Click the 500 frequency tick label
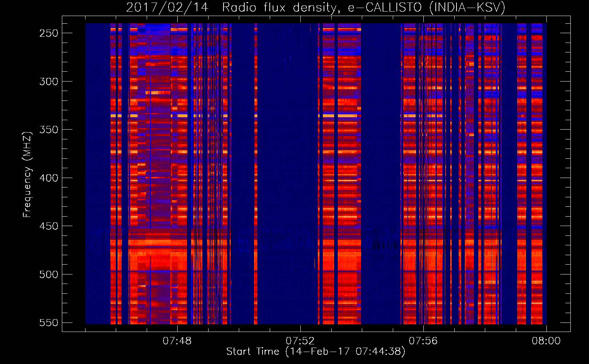 pyautogui.click(x=49, y=274)
